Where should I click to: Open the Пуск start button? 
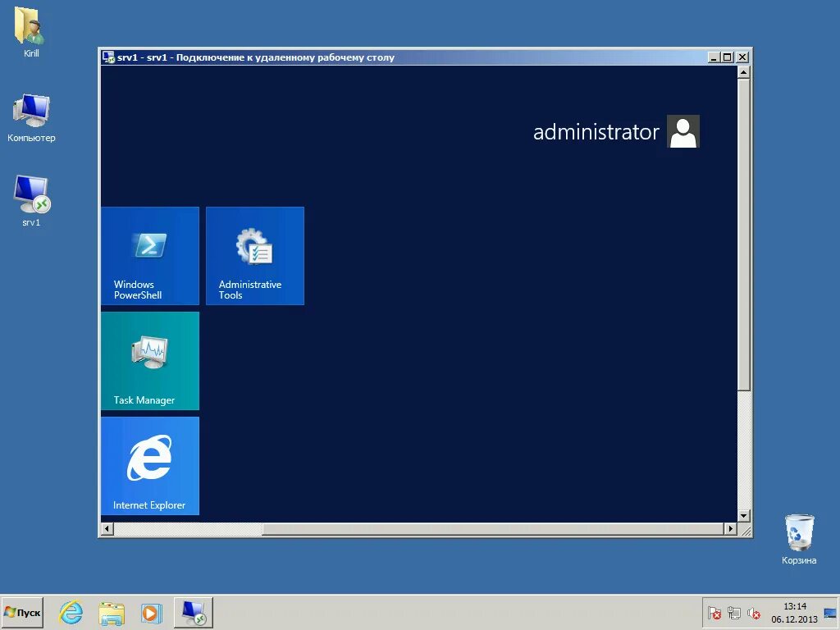point(22,612)
